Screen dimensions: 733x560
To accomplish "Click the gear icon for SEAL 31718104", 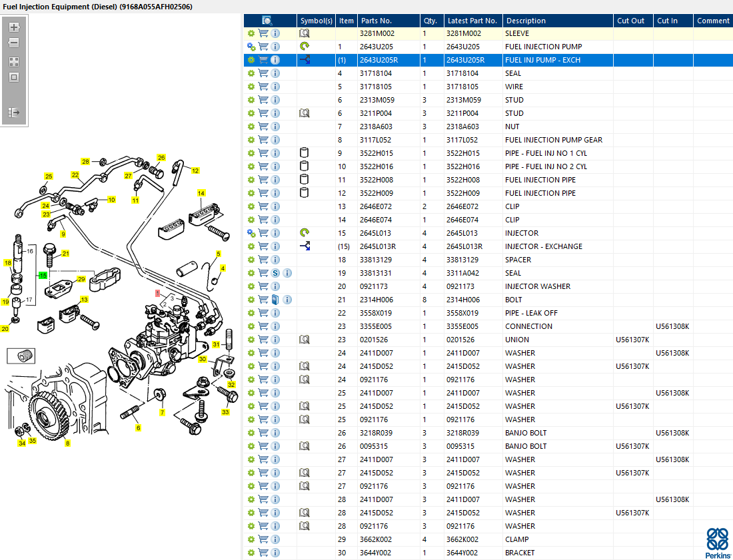I will (251, 73).
